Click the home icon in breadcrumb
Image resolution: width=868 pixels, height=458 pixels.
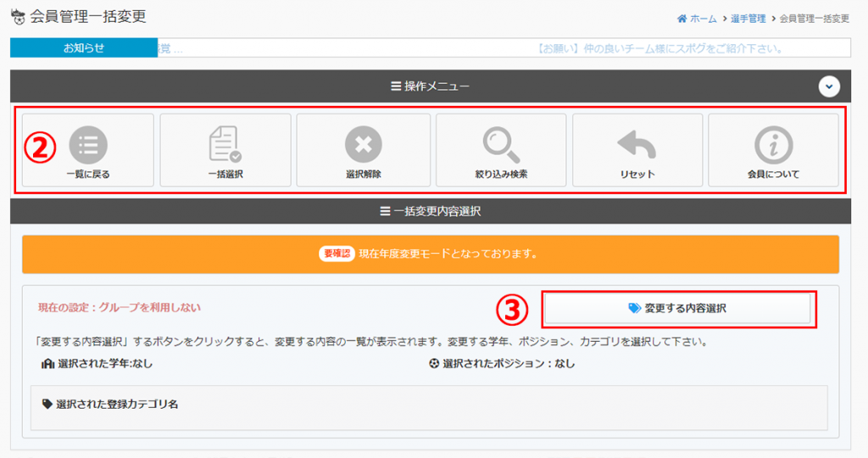(682, 19)
